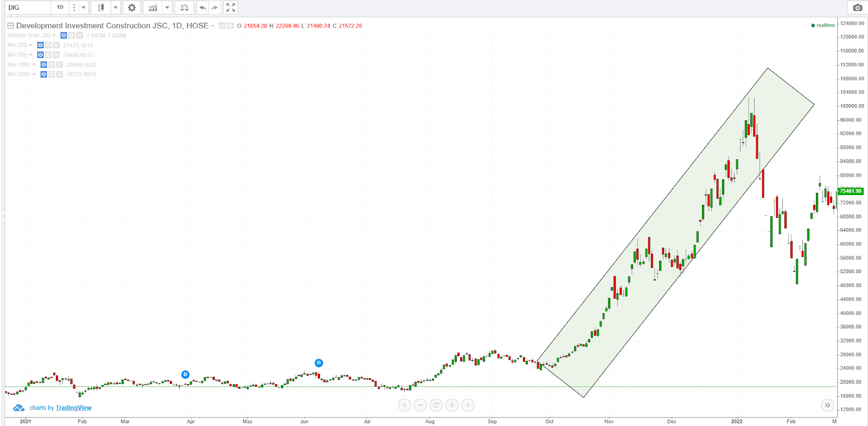Open MA (200) settings gear
This screenshot has width=868, height=426.
(52, 74)
